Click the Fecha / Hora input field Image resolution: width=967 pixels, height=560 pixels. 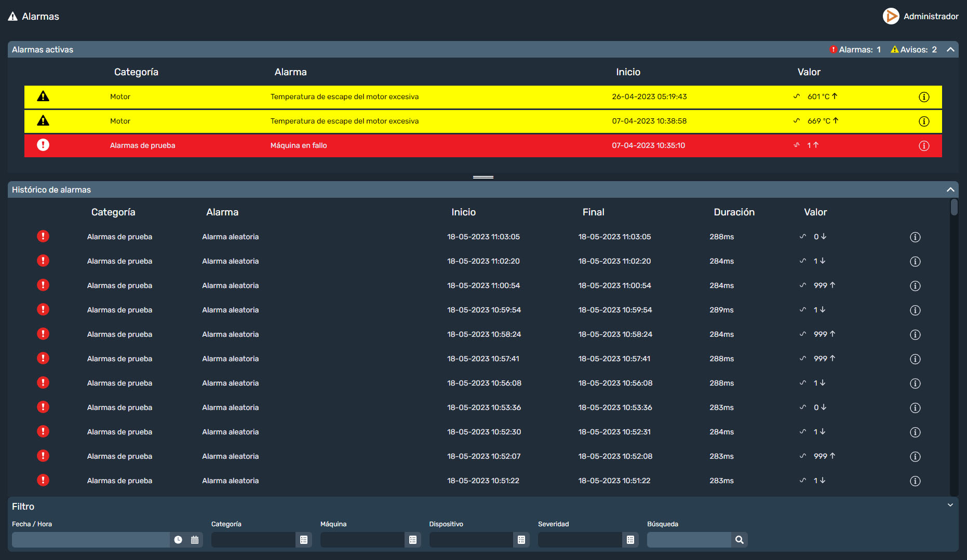click(x=91, y=540)
